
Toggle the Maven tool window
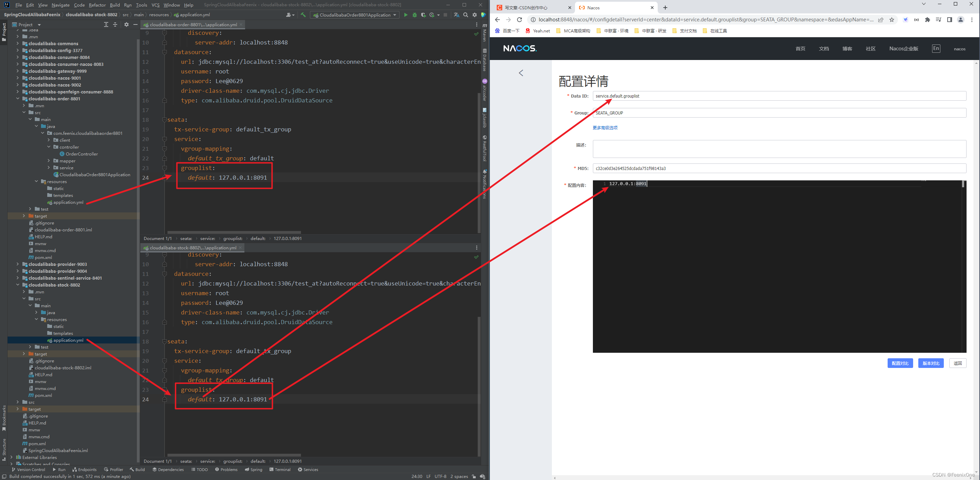pyautogui.click(x=485, y=33)
